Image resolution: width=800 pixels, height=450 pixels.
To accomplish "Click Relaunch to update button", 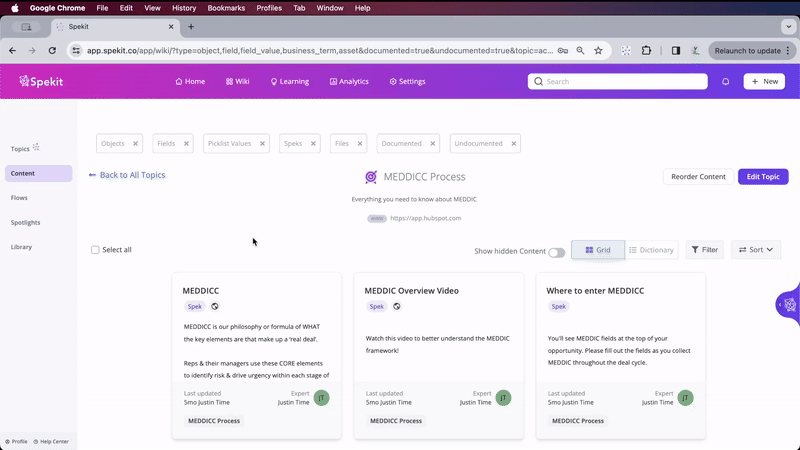I will (x=747, y=51).
